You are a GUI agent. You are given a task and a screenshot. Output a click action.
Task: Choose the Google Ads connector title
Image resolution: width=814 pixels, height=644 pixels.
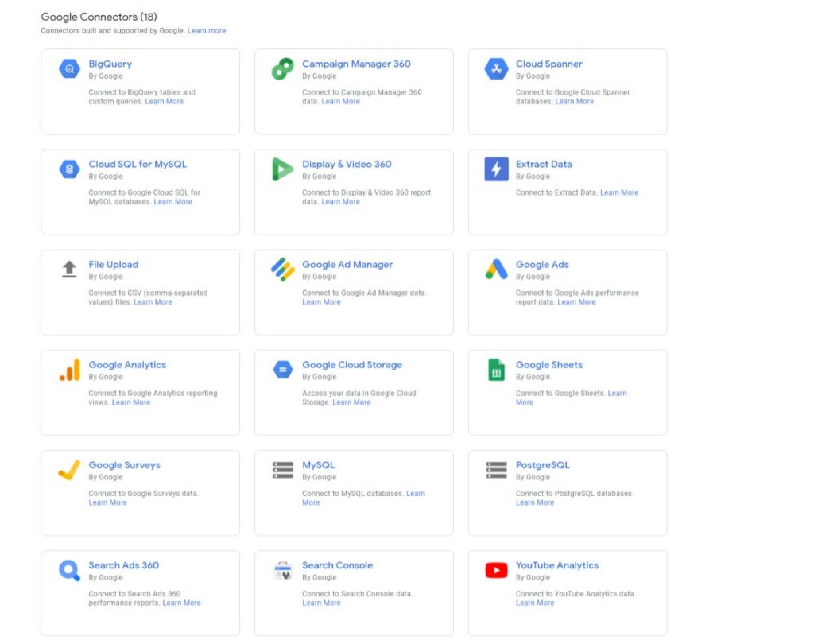pos(542,264)
